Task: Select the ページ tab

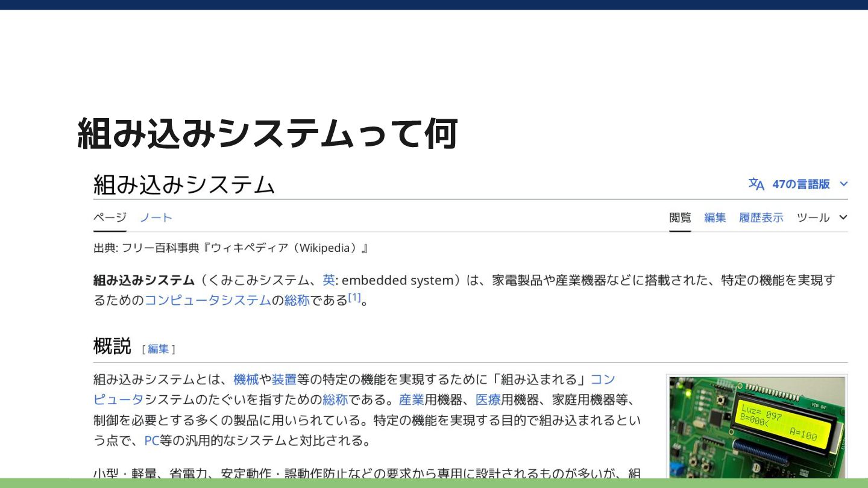Action: click(110, 217)
